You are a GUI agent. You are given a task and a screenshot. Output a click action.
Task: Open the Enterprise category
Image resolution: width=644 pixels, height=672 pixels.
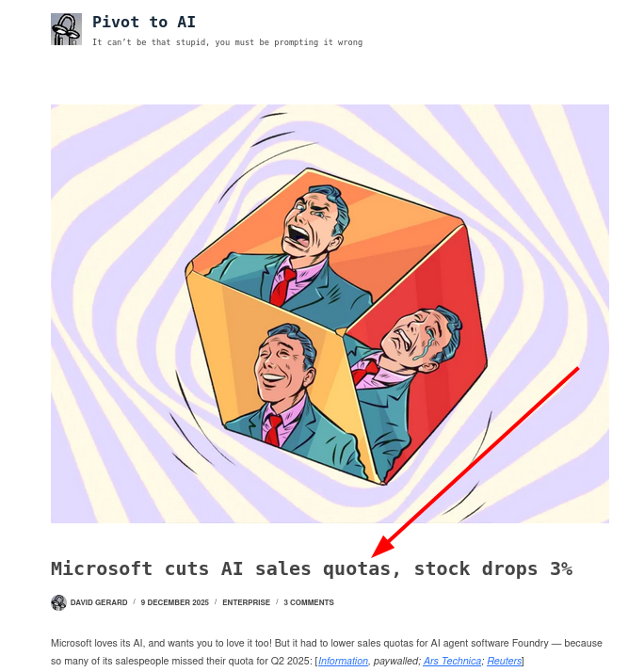pyautogui.click(x=246, y=602)
